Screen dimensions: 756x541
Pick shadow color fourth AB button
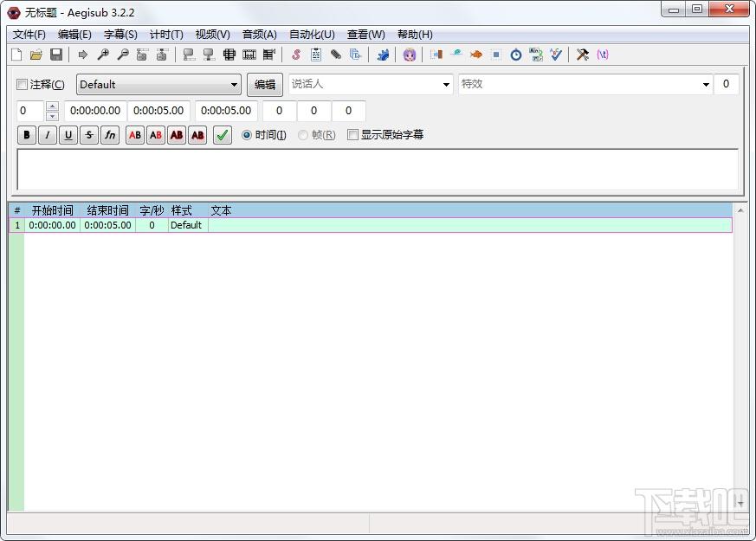point(197,135)
